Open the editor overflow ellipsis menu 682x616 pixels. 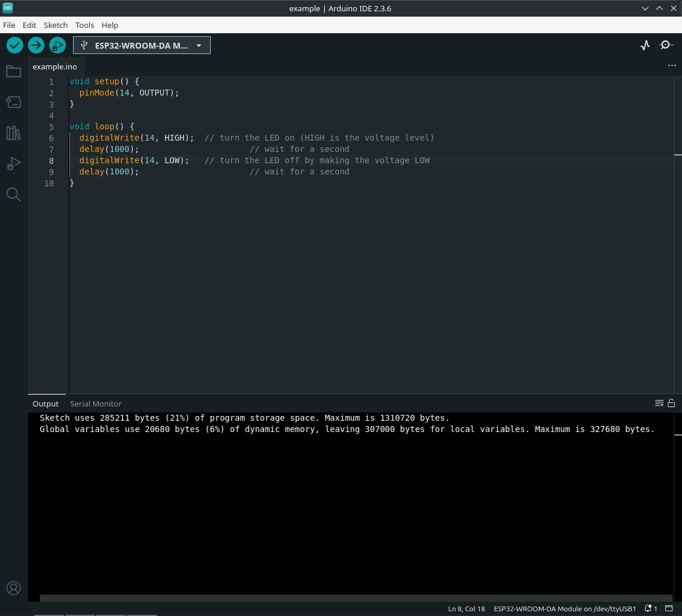pyautogui.click(x=672, y=65)
